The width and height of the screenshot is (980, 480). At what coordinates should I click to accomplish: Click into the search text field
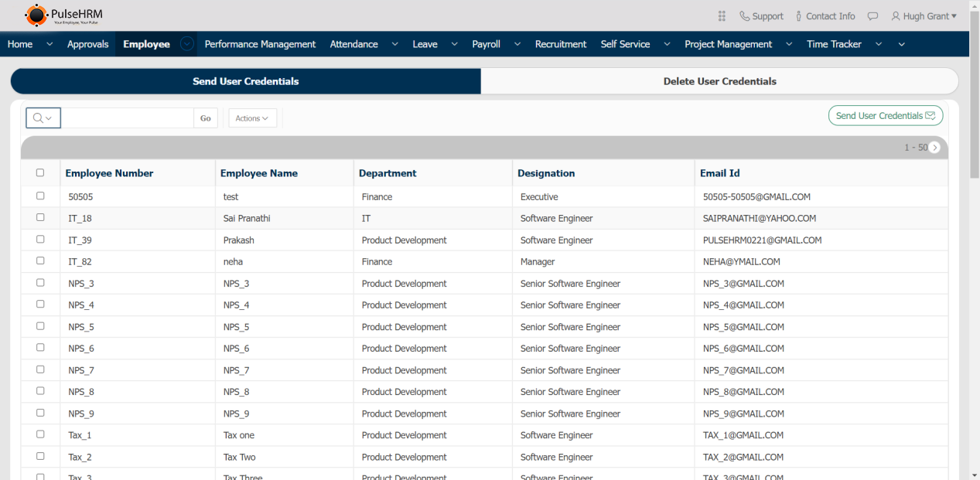(127, 118)
